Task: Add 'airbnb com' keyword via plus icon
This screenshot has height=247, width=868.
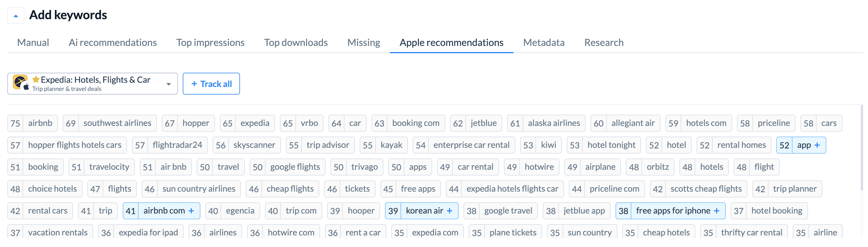Action: pyautogui.click(x=191, y=211)
